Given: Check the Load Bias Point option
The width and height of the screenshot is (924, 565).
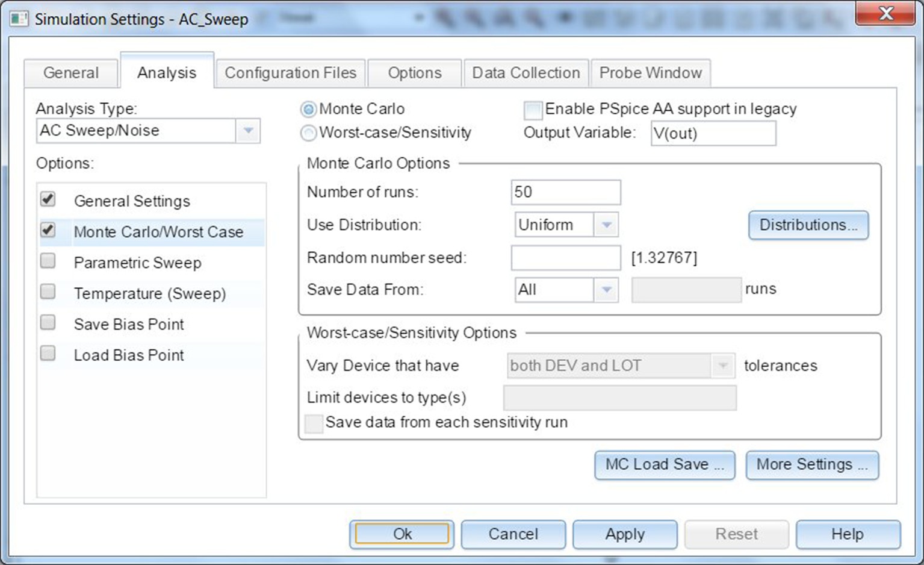Looking at the screenshot, I should click(x=48, y=354).
